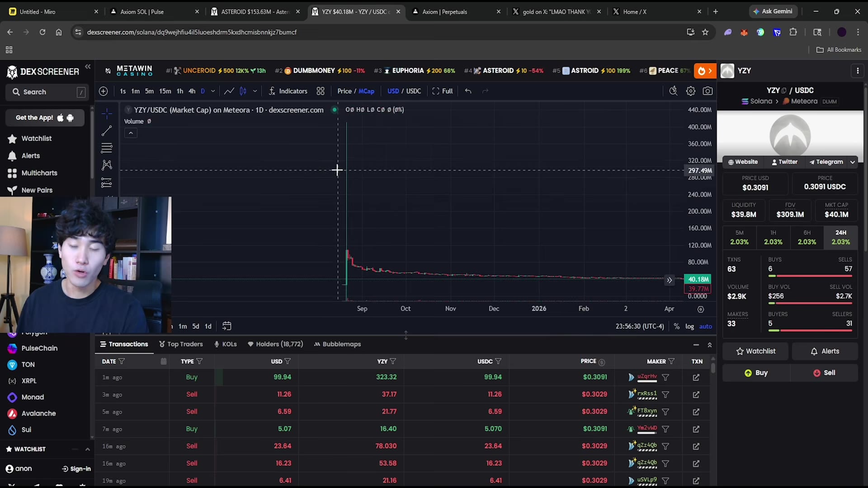
Task: Bookmark this page with the star icon
Action: click(705, 32)
